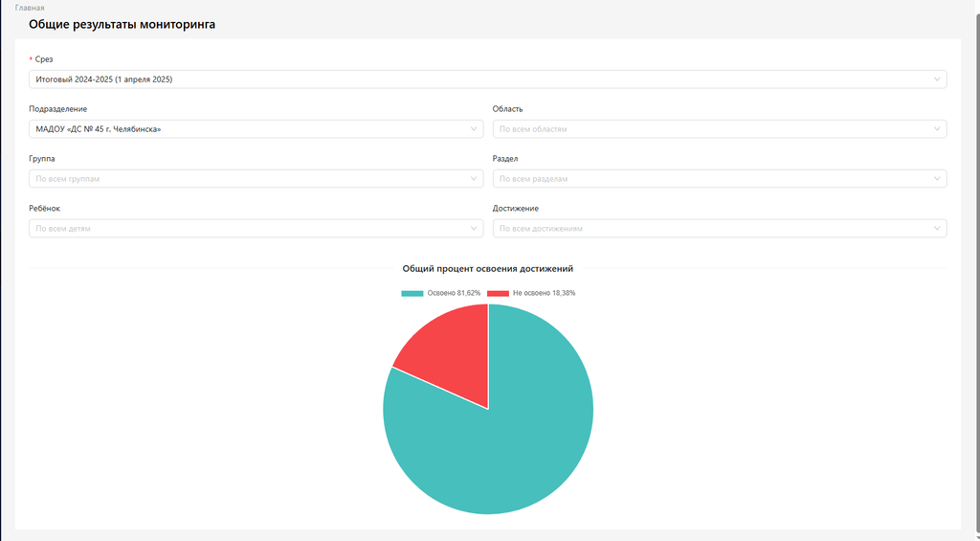Expand the Область dropdown list
The width and height of the screenshot is (980, 541).
tap(708, 128)
